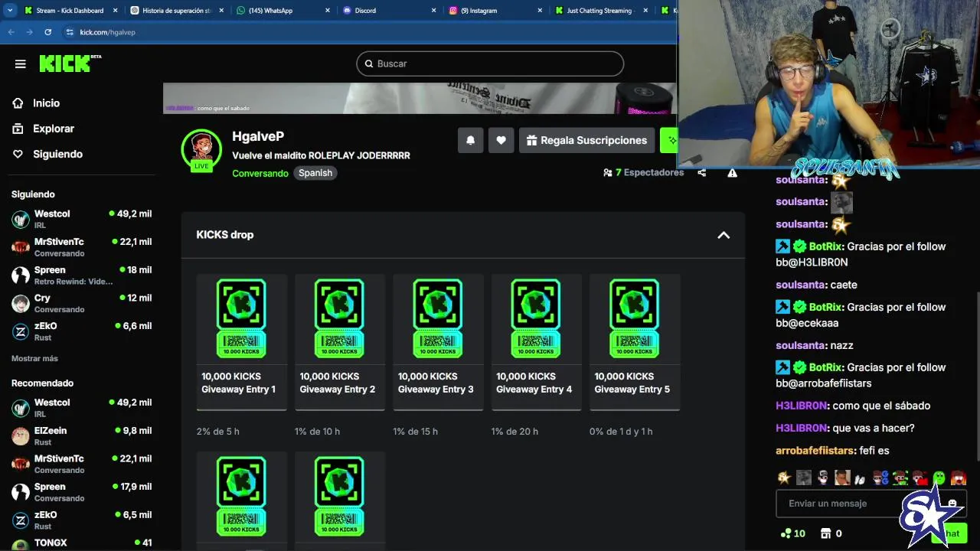980x551 pixels.
Task: Open Cry channel in Siguiendo list
Action: (81, 303)
